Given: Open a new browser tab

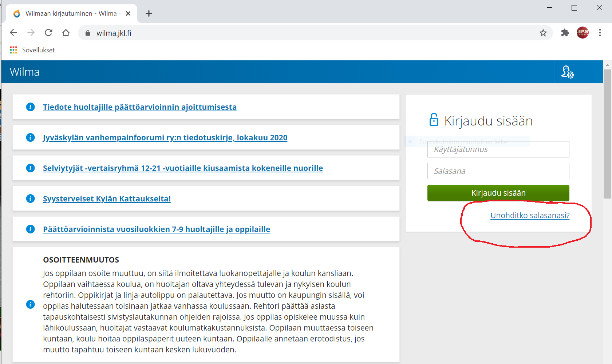Looking at the screenshot, I should coord(149,13).
